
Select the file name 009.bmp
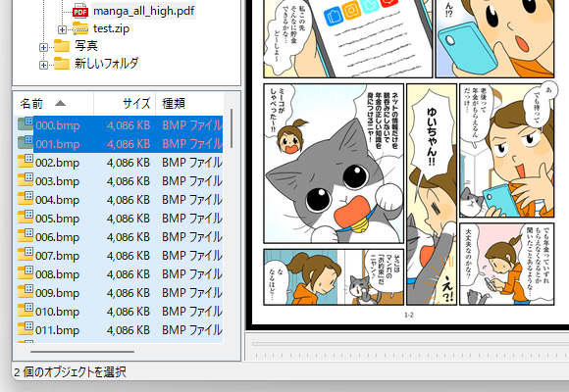click(x=57, y=293)
